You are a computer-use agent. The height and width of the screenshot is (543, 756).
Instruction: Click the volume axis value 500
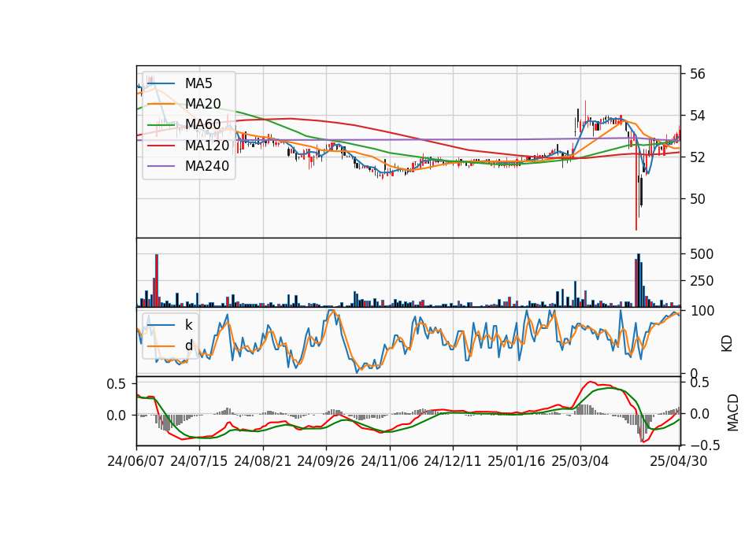point(702,254)
